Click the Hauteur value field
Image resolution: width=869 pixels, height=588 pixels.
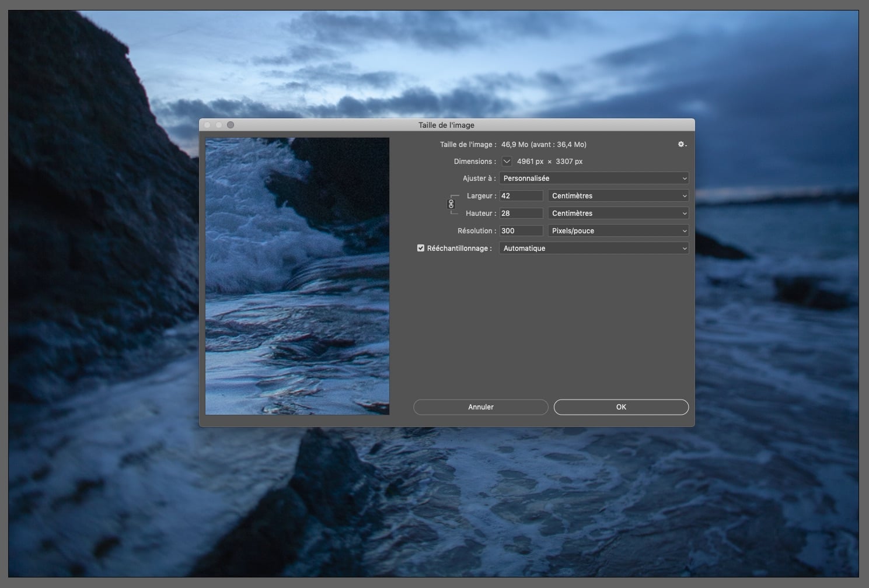(521, 213)
